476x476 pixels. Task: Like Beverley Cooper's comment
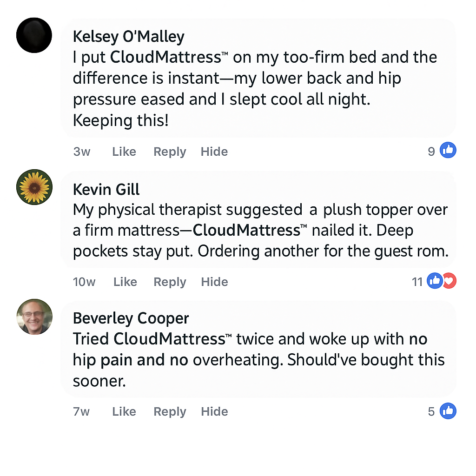tap(124, 411)
